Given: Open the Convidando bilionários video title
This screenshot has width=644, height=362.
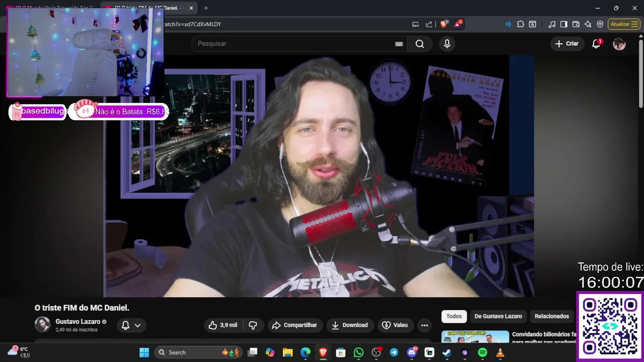Looking at the screenshot, I should coord(544,338).
